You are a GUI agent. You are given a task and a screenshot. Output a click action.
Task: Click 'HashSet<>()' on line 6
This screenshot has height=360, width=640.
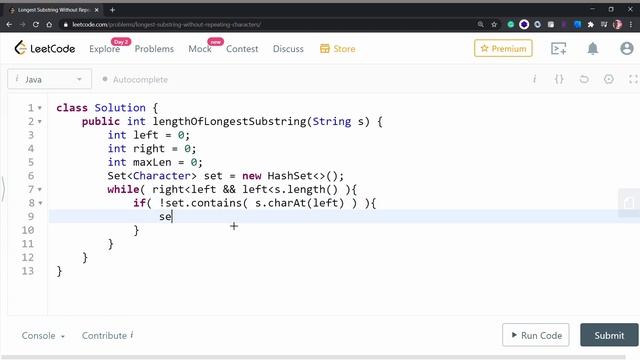pyautogui.click(x=302, y=176)
